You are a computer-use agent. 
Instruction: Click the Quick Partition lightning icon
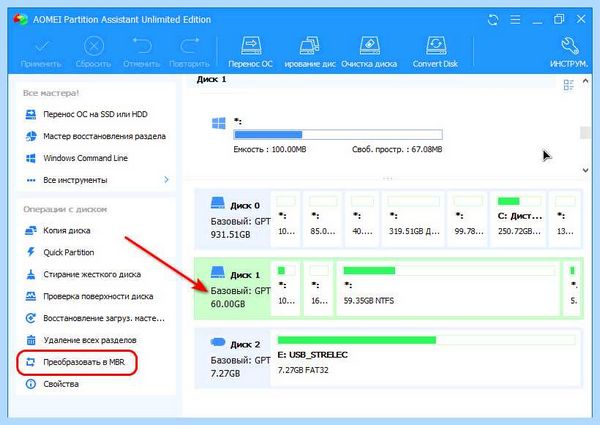[x=31, y=252]
